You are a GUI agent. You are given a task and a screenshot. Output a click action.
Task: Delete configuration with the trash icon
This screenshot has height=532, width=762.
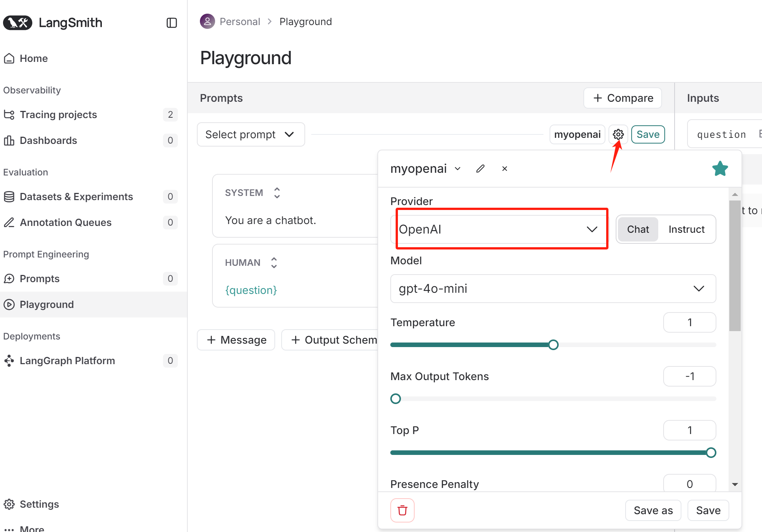click(x=402, y=510)
